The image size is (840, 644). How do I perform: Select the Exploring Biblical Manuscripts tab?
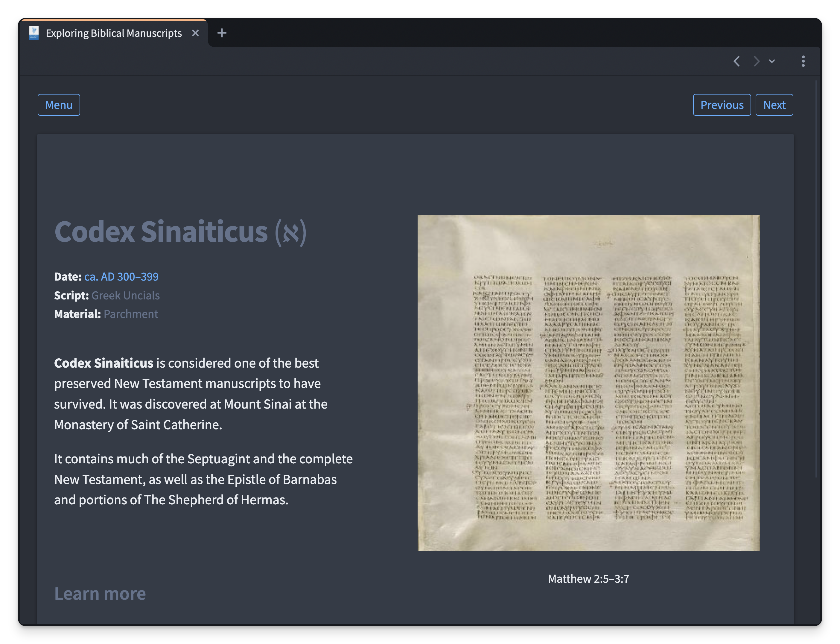tap(113, 33)
